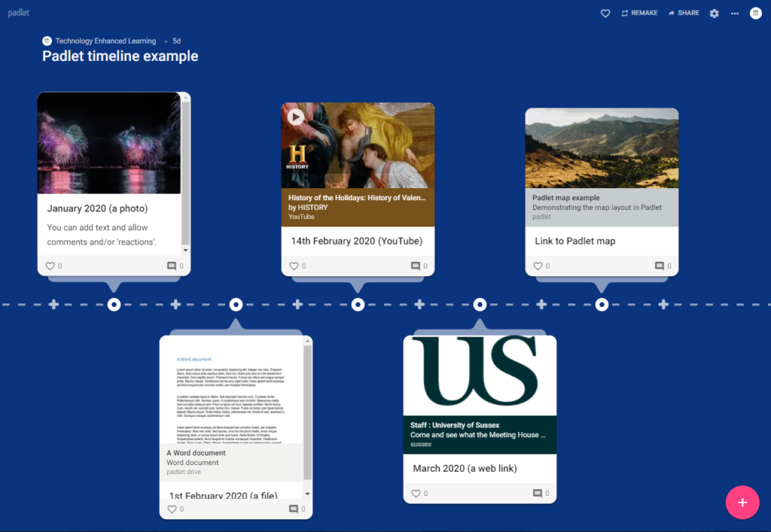Image resolution: width=771 pixels, height=532 pixels.
Task: Add post after the Padlet map marker
Action: (x=663, y=305)
